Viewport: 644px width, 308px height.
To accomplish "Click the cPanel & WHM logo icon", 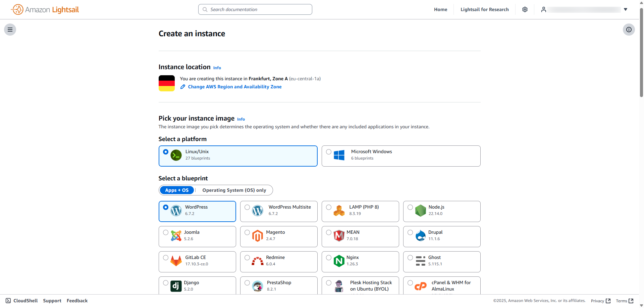I will click(421, 286).
